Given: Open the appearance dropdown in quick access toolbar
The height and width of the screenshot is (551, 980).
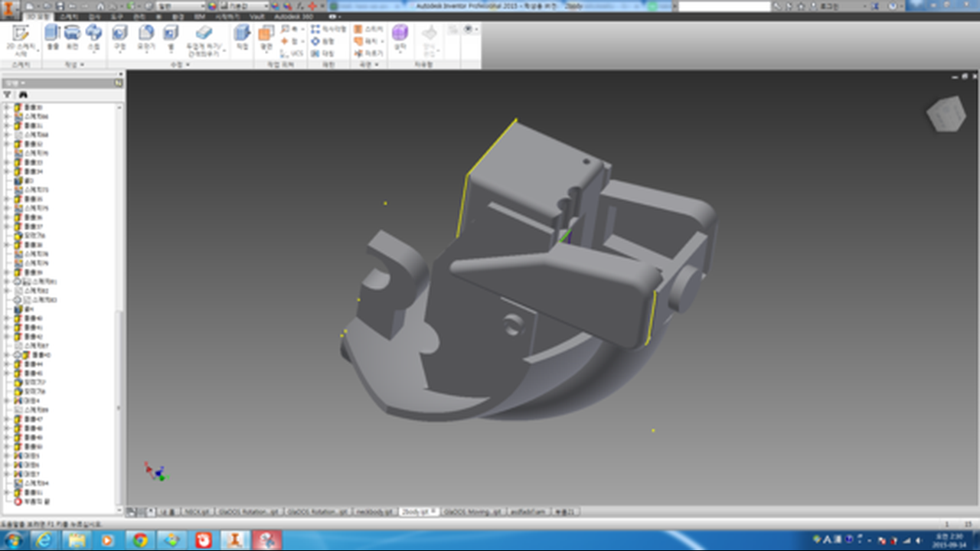Looking at the screenshot, I should 243,6.
